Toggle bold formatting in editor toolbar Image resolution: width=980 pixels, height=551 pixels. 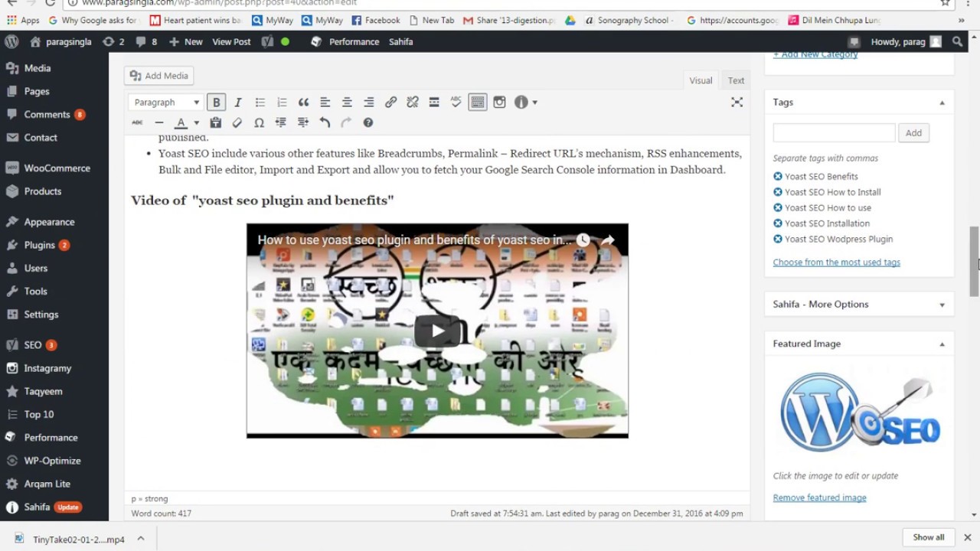tap(217, 102)
